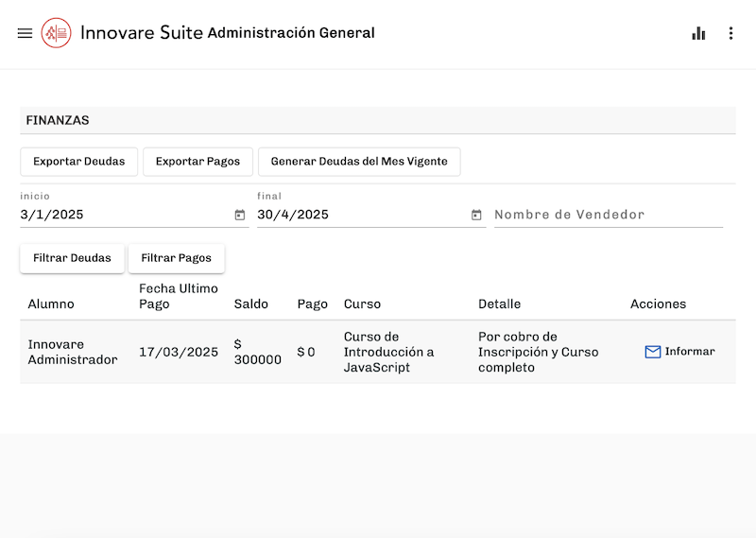Open the three-dot more options menu
The image size is (756, 538).
(x=730, y=33)
